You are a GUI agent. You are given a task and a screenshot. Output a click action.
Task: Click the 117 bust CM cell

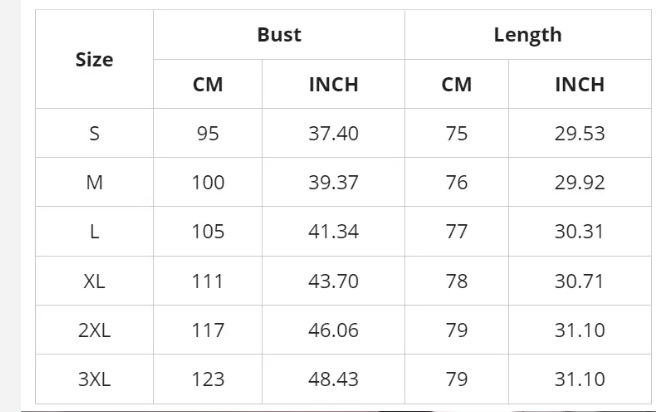tap(208, 330)
